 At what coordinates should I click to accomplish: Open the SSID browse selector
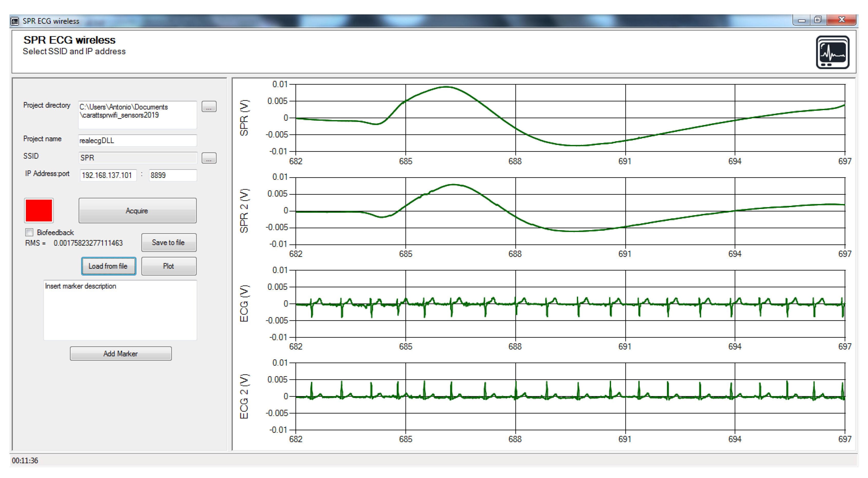(209, 158)
